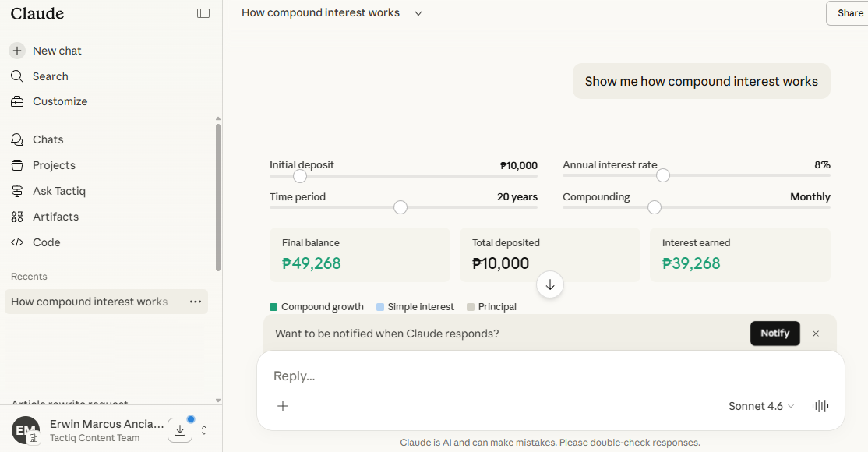Screen dimensions: 868x452
Task: Jump to the bottom with the down arrow button
Action: pos(549,284)
